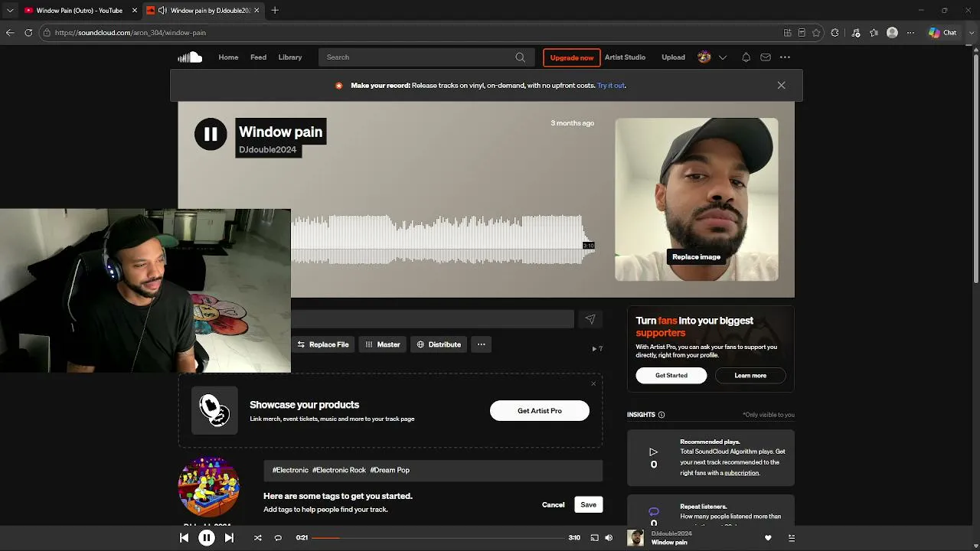Dismiss the Make your record banner
The image size is (980, 551).
point(781,86)
